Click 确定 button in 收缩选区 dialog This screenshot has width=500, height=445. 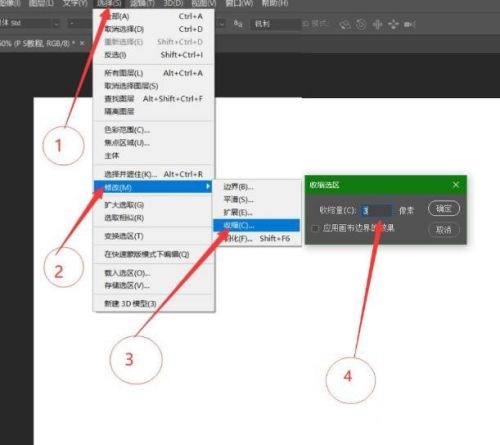point(444,209)
